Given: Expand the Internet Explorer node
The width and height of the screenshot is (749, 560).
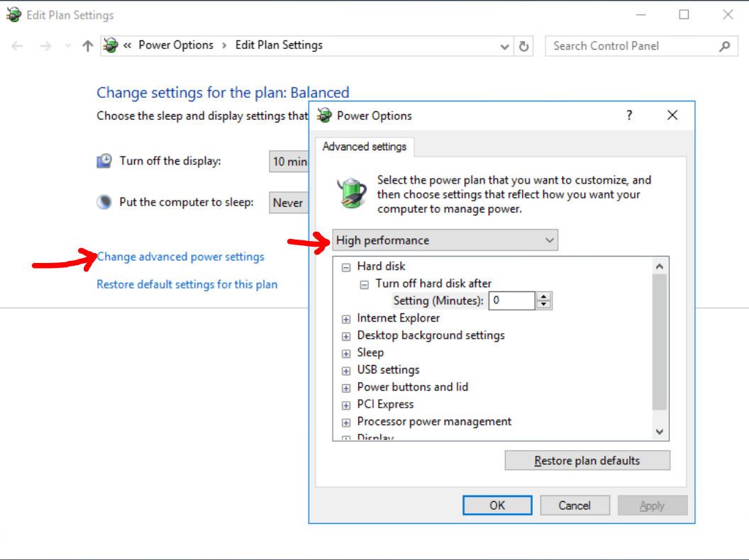Looking at the screenshot, I should [346, 319].
